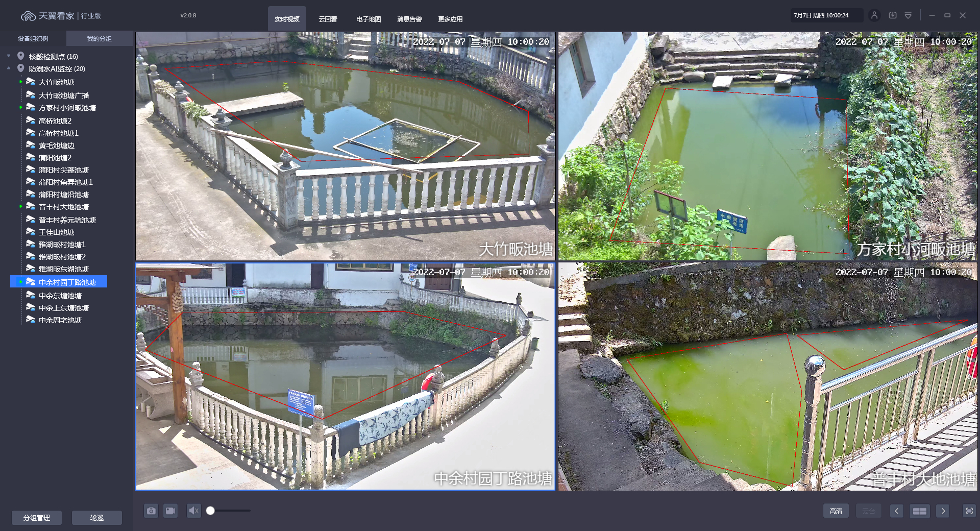The height and width of the screenshot is (531, 980).
Task: Go to the previous page of video panes
Action: [x=897, y=511]
